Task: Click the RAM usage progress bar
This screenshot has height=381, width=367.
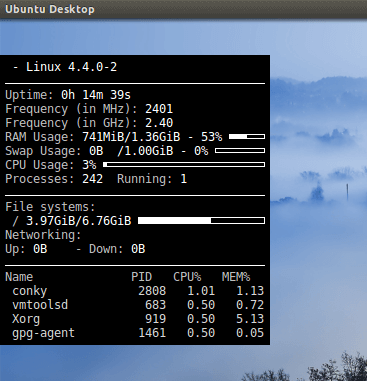Action: (x=247, y=137)
